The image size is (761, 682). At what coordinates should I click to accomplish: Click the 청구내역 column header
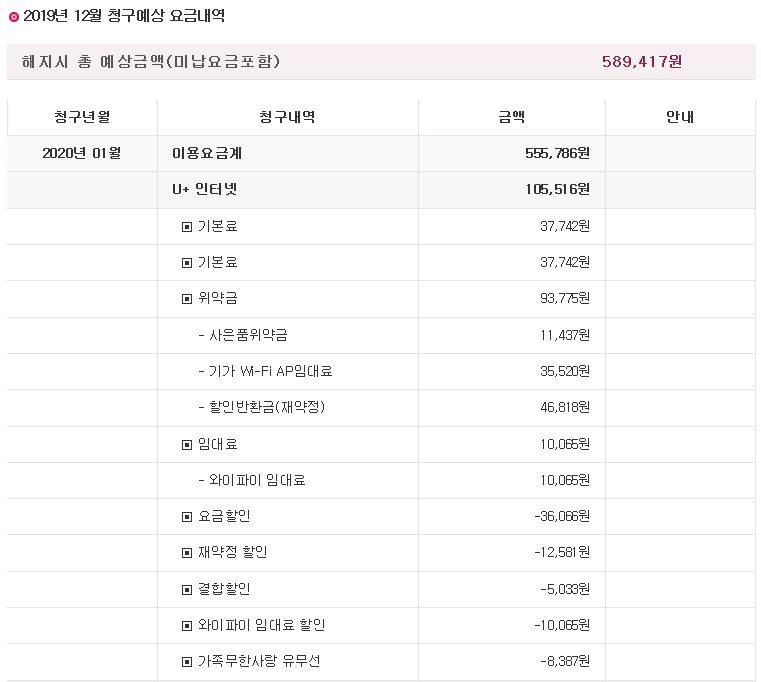[x=287, y=118]
